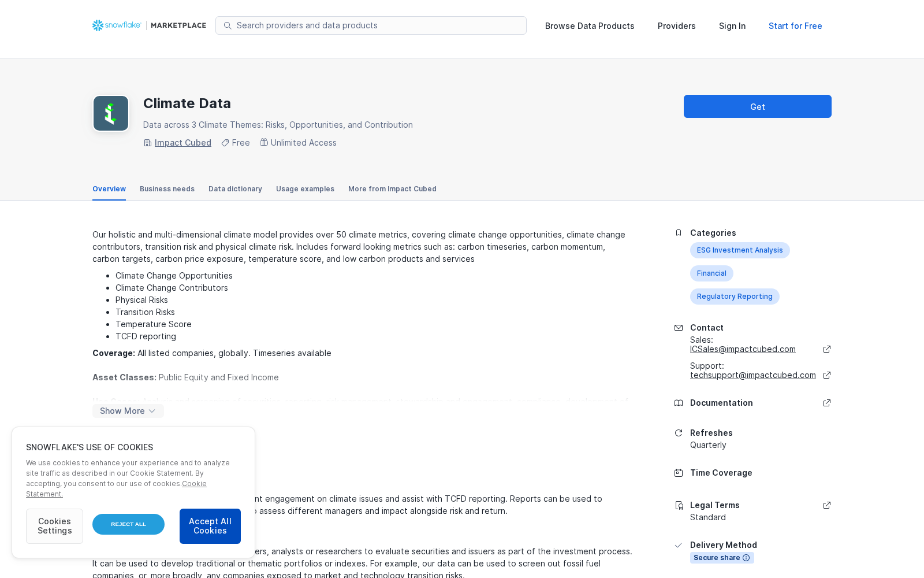Click the Documentation book icon
Image resolution: width=924 pixels, height=578 pixels.
[x=679, y=403]
